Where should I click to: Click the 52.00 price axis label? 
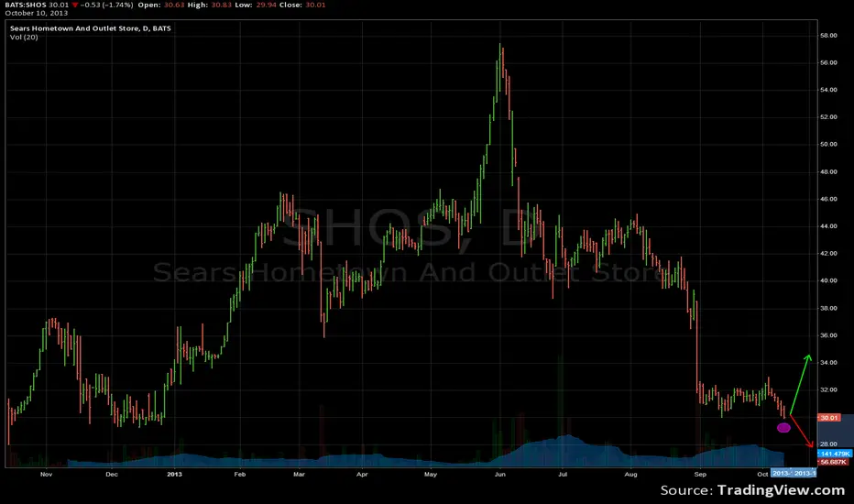point(828,117)
